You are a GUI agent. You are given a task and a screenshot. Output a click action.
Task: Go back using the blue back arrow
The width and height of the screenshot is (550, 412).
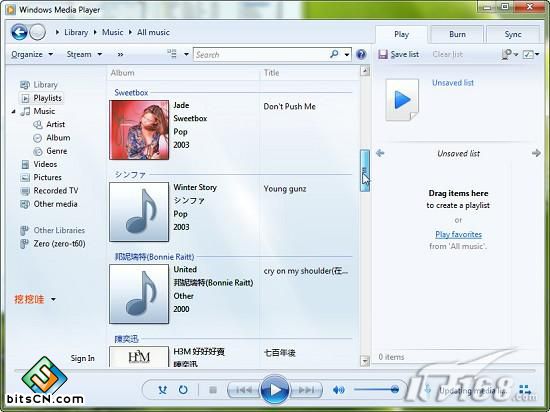pyautogui.click(x=19, y=32)
